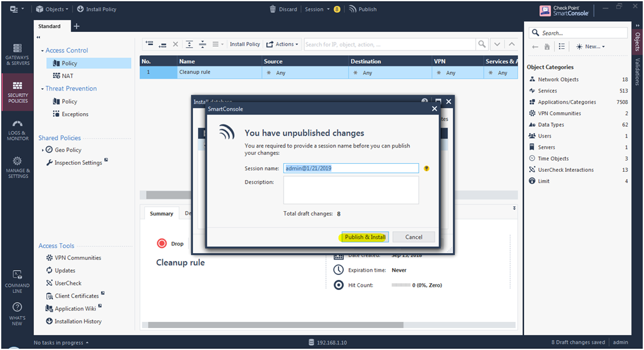This screenshot has width=644, height=350.
Task: Open Security Policies view
Action: [x=17, y=92]
